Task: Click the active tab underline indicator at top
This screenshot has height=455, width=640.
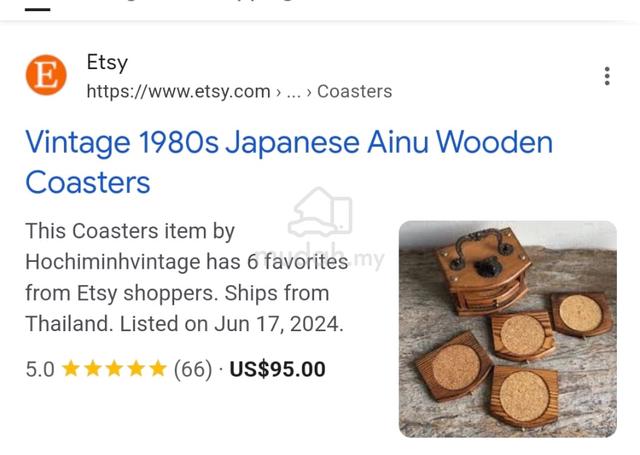Action: click(x=38, y=9)
